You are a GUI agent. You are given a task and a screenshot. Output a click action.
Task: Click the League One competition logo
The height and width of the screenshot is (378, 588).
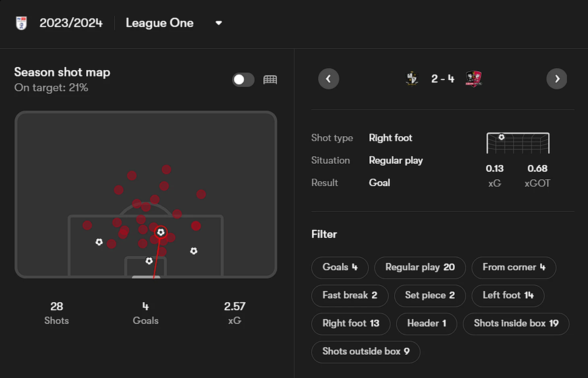click(21, 23)
